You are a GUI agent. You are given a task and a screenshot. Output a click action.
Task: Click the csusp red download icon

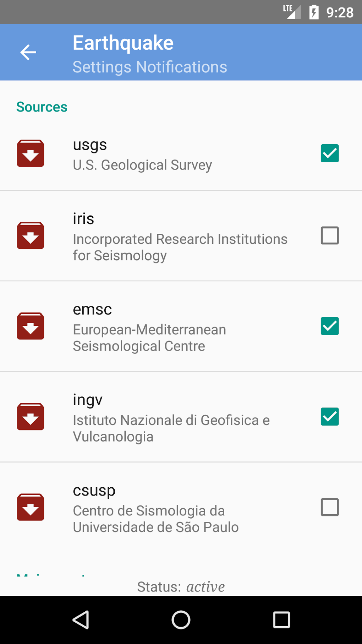click(31, 507)
